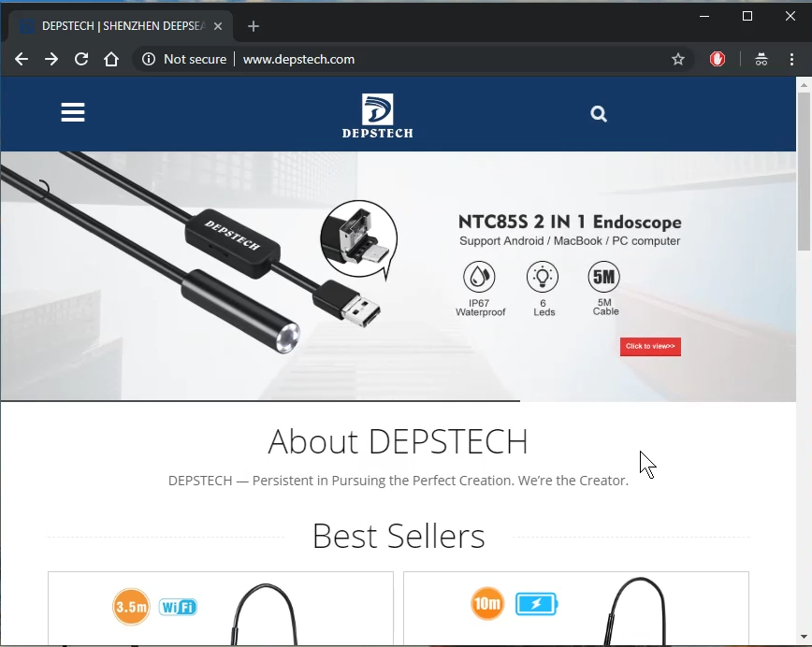Viewport: 812px width, 647px height.
Task: Open Chrome three-dot menu
Action: click(x=791, y=59)
